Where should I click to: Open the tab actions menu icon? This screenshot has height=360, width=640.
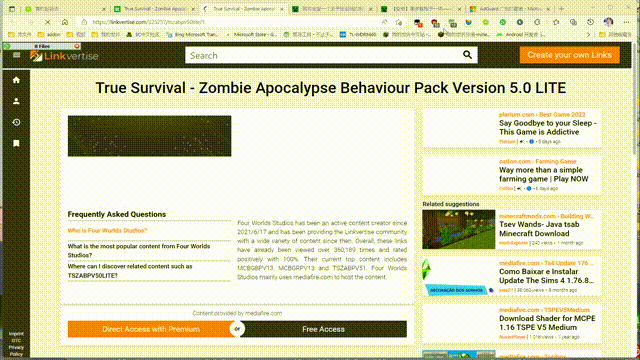tap(12, 9)
